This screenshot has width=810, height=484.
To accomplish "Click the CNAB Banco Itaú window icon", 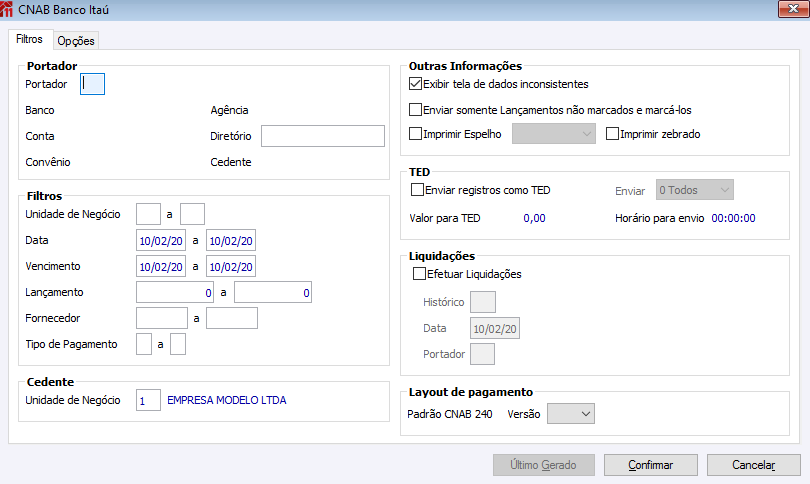I will point(9,10).
